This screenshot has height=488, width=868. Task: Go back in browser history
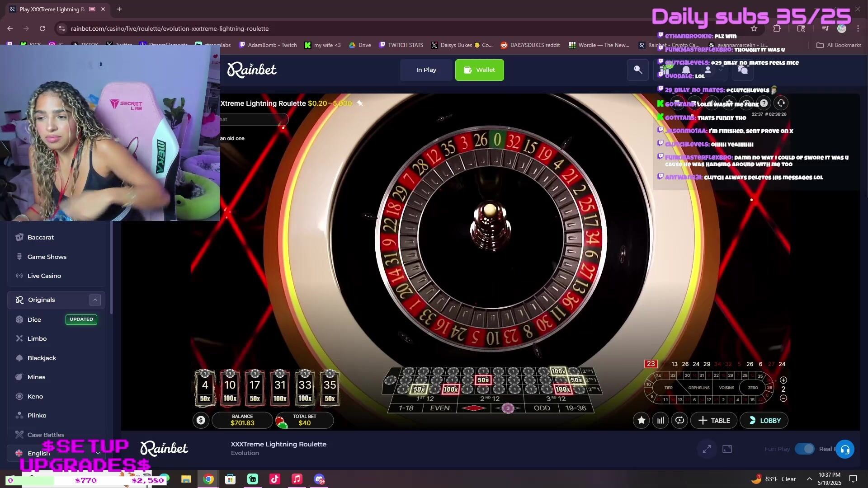[x=10, y=28]
